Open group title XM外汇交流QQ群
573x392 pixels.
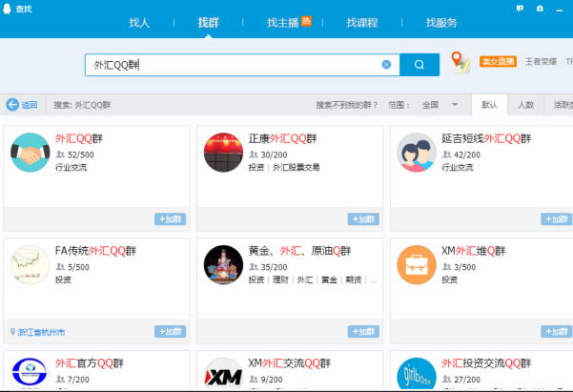coord(290,363)
